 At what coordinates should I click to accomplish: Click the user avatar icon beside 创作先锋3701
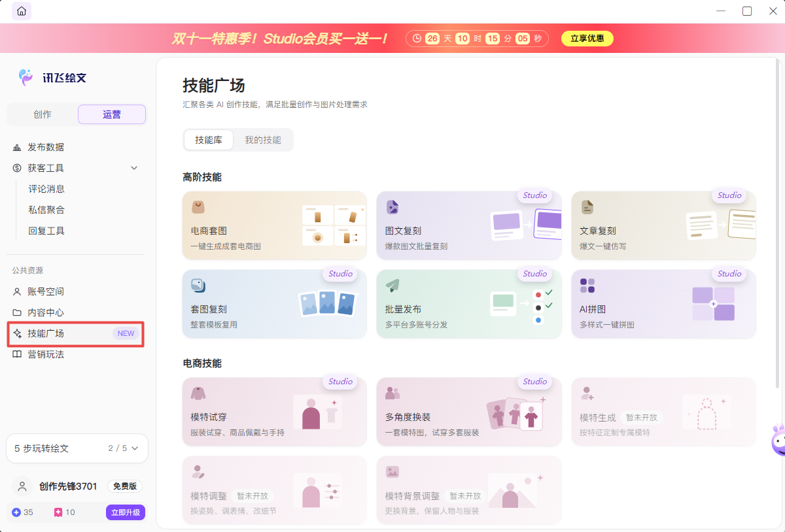click(x=22, y=486)
